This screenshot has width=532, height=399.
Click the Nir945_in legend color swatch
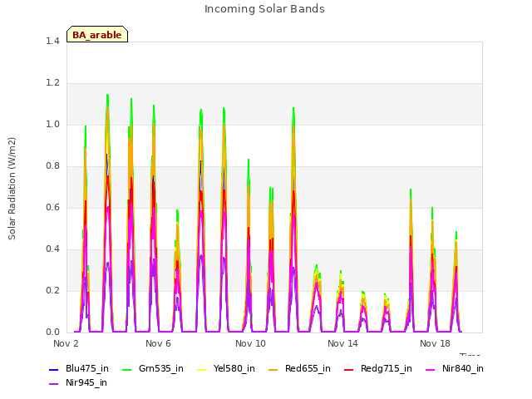(x=54, y=384)
